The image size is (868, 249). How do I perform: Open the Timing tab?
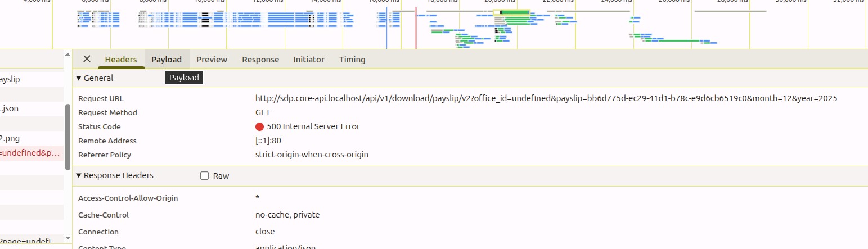point(352,59)
